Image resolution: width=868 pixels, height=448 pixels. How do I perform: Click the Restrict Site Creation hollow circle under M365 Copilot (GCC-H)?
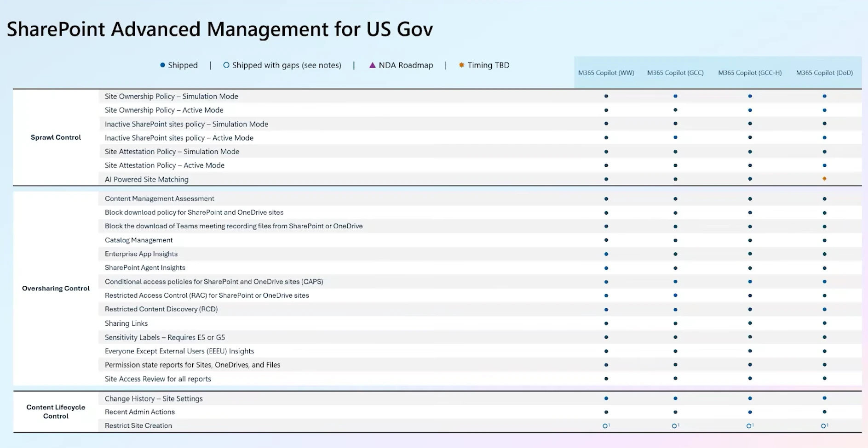[749, 426]
